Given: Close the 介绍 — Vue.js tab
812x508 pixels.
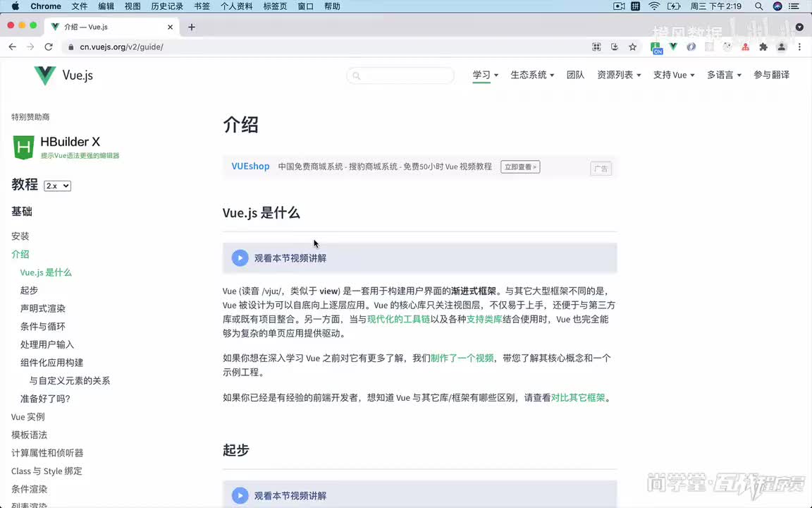Looking at the screenshot, I should [x=170, y=27].
